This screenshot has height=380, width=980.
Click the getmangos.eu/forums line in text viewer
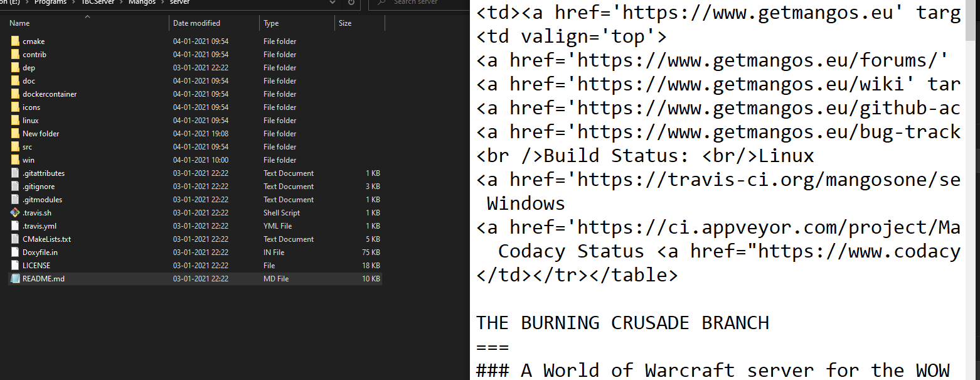click(x=713, y=60)
